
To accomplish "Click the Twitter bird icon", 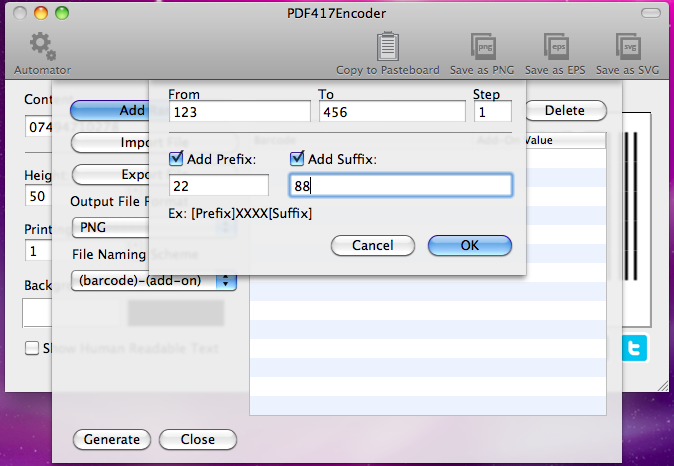I will (634, 348).
